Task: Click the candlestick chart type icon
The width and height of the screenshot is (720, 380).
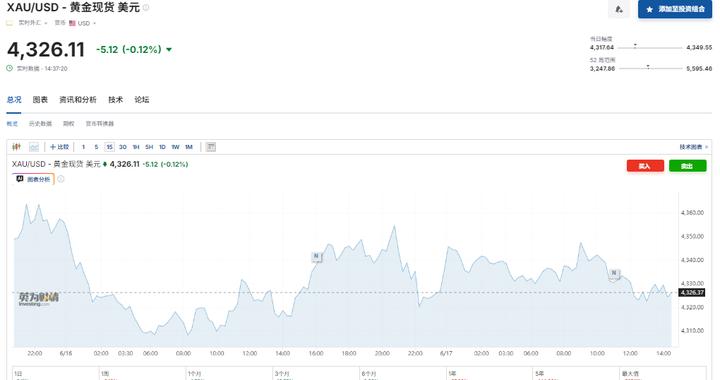Action: (x=17, y=147)
